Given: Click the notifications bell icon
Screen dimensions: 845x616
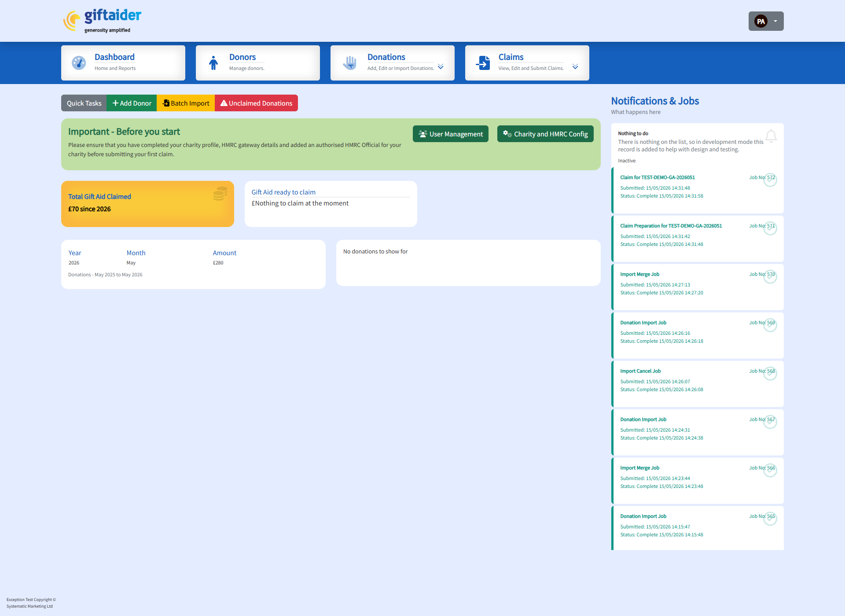Looking at the screenshot, I should [771, 136].
